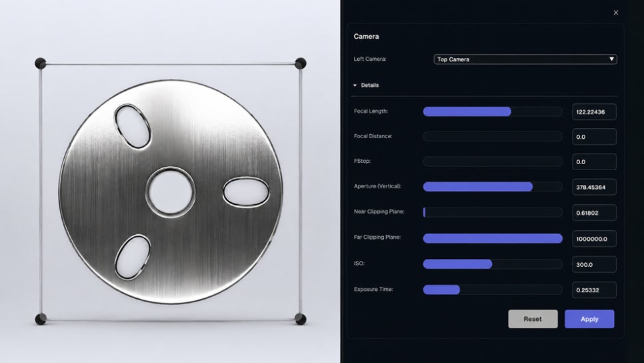Adjust the ISO slider
This screenshot has width=644, height=363.
click(493, 264)
